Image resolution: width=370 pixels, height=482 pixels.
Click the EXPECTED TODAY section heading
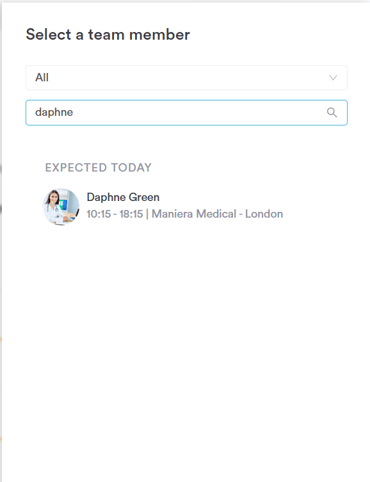98,167
